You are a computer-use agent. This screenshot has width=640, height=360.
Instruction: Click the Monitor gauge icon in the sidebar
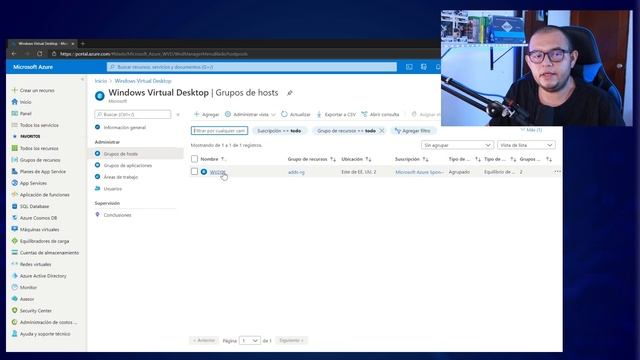click(15, 287)
